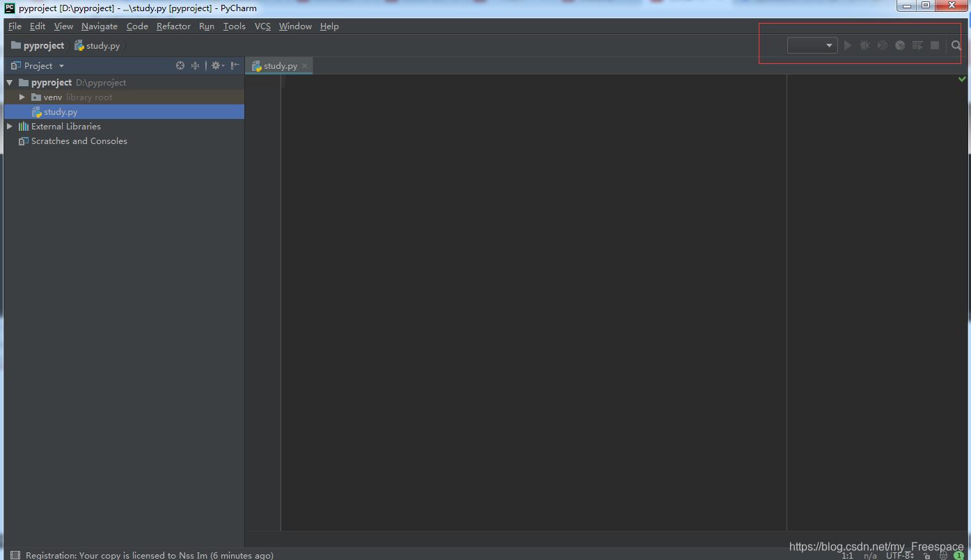Open the Tools menu
971x560 pixels.
235,26
